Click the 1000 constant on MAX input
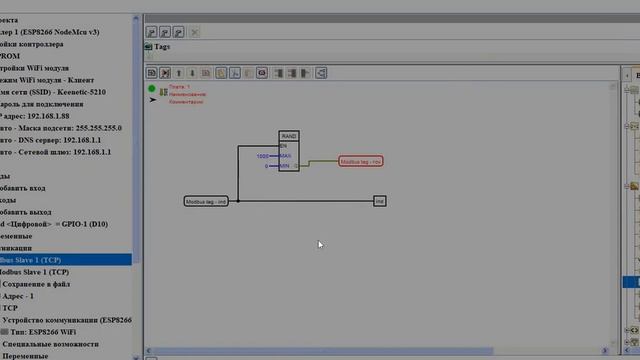This screenshot has width=640, height=360. pos(262,156)
